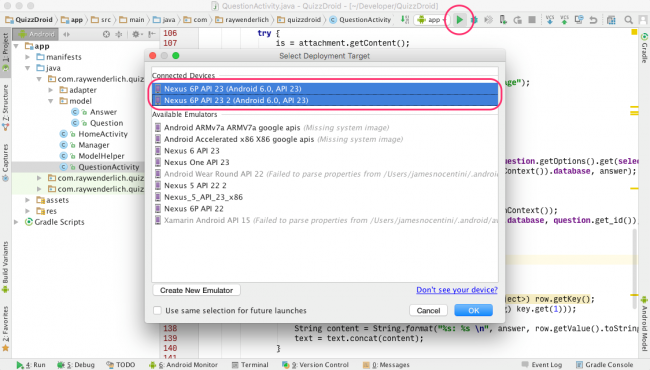650x370 pixels.
Task: Click collapse all icon in project panel
Action: [119, 34]
